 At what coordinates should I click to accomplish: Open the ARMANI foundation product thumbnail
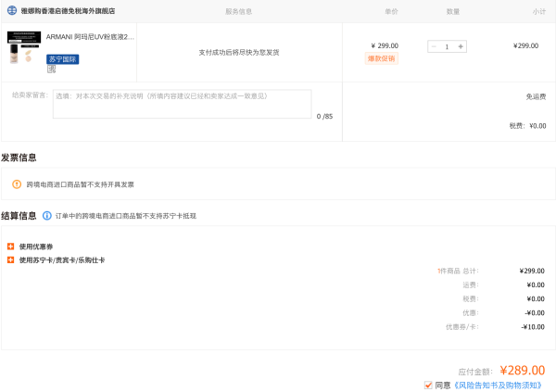[24, 48]
